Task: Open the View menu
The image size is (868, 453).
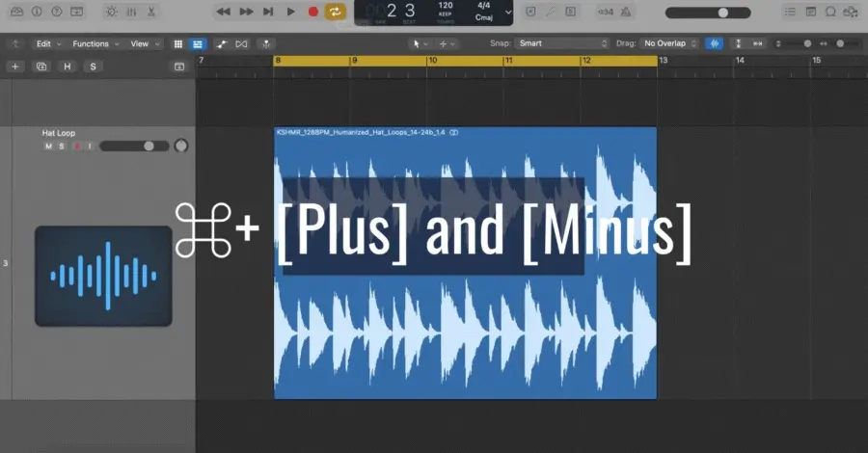Action: [x=145, y=43]
